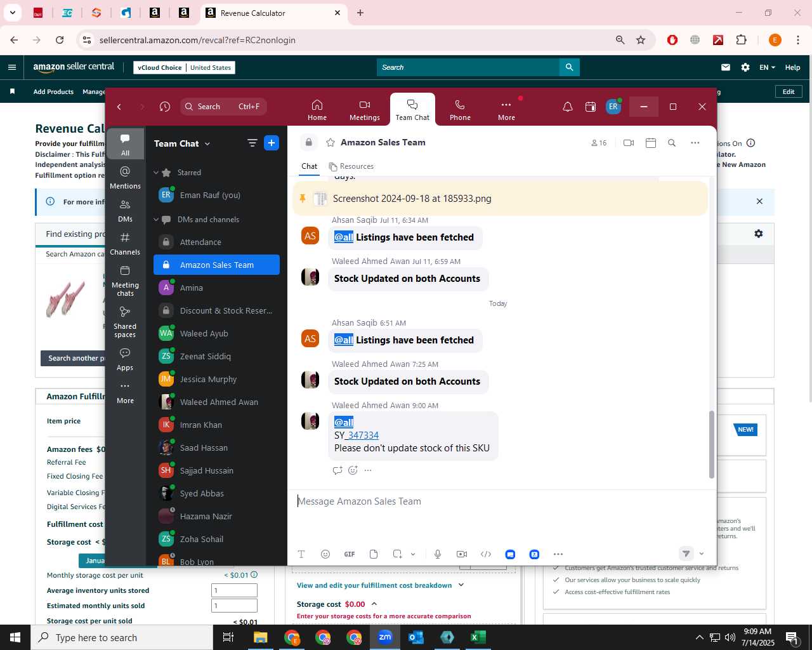Expand screenshot options dropdown arrow

tap(413, 554)
